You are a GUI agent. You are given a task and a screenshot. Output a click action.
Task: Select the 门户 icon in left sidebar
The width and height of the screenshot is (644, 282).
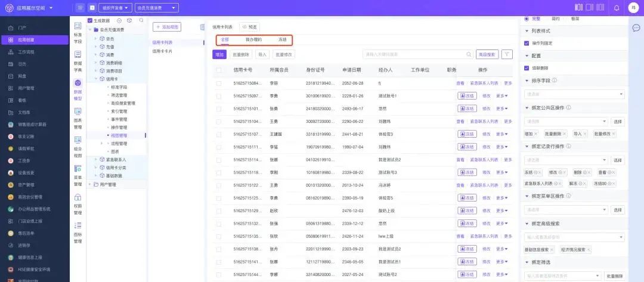click(x=11, y=28)
